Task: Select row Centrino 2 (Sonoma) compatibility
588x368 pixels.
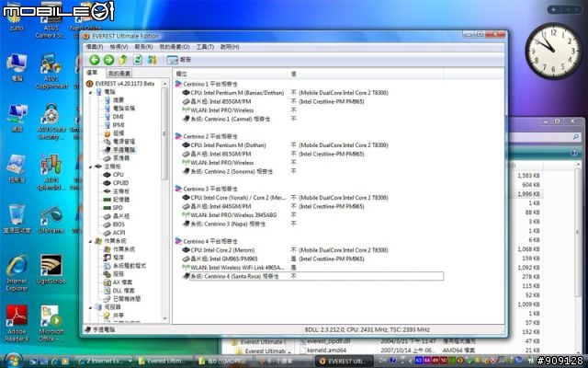Action: coord(232,172)
